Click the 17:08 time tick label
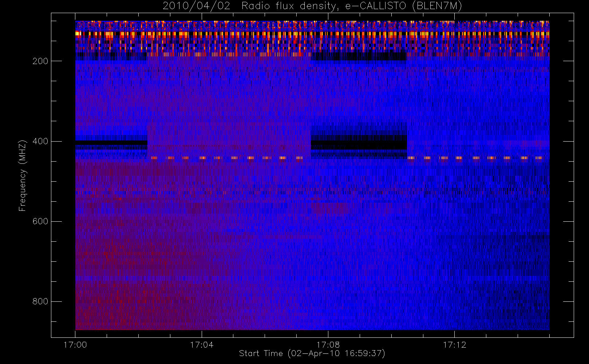The width and height of the screenshot is (589, 364). [328, 345]
